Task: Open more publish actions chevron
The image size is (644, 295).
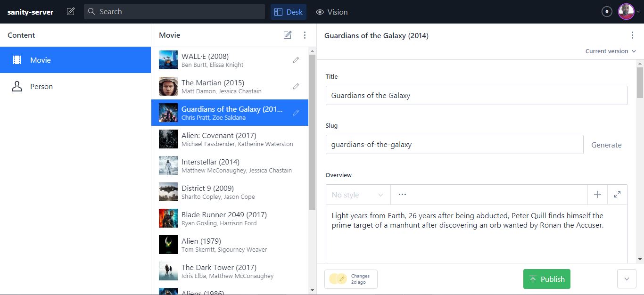Action: [x=627, y=279]
